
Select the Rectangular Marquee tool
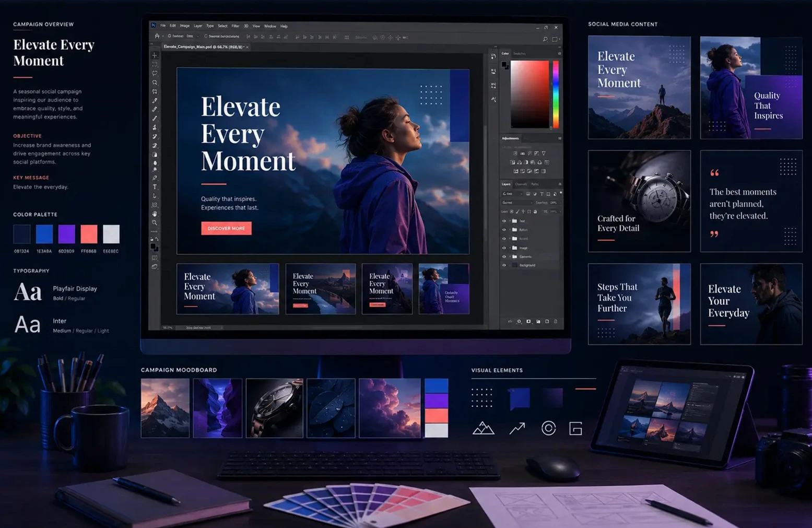point(155,64)
